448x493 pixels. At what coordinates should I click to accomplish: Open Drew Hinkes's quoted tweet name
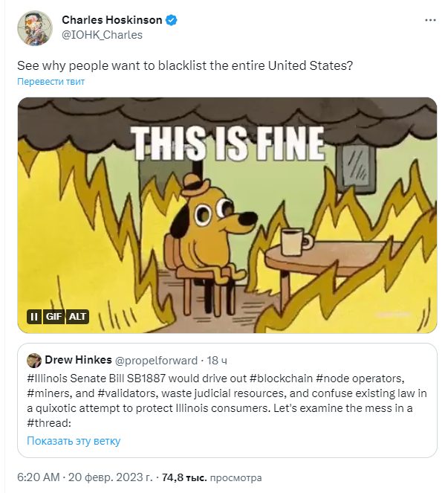[79, 361]
